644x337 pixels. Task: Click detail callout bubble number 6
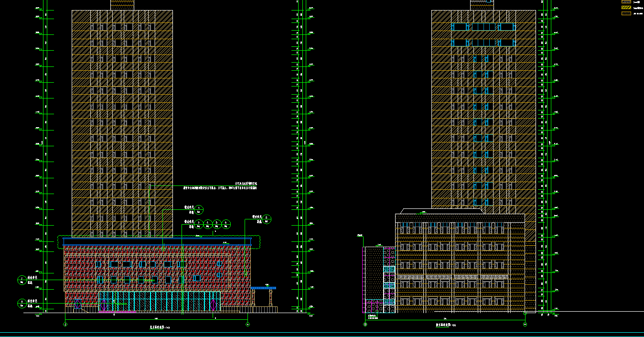click(226, 224)
